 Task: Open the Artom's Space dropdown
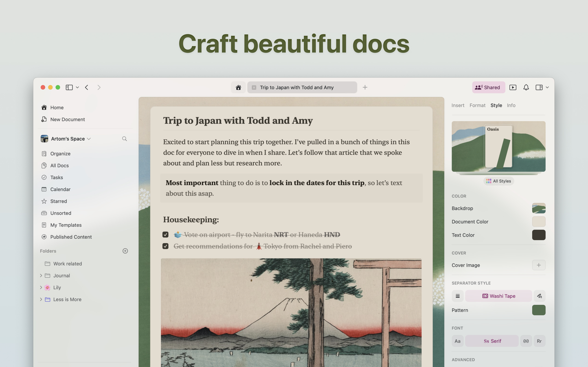tap(89, 139)
